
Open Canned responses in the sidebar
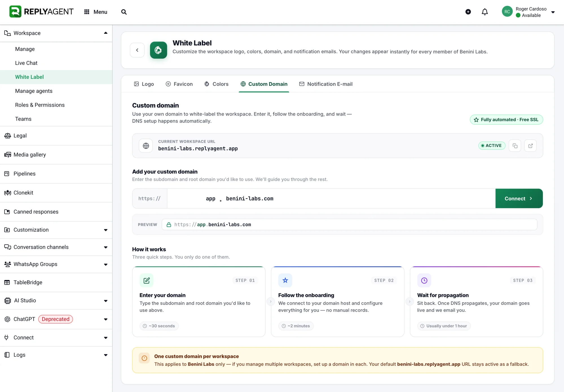pos(56,212)
